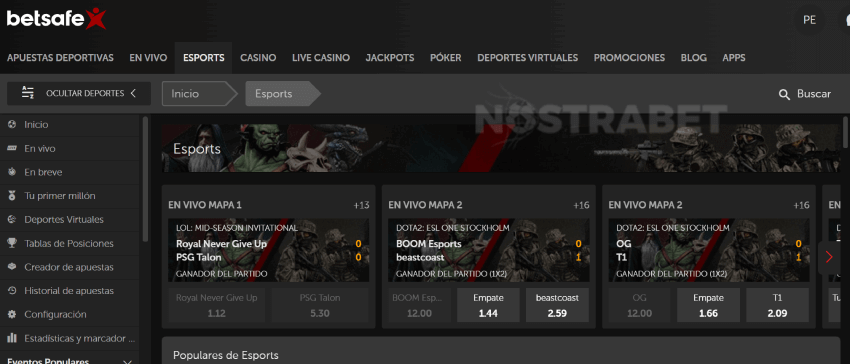
Task: Click the Betsafe logo
Action: pyautogui.click(x=56, y=19)
